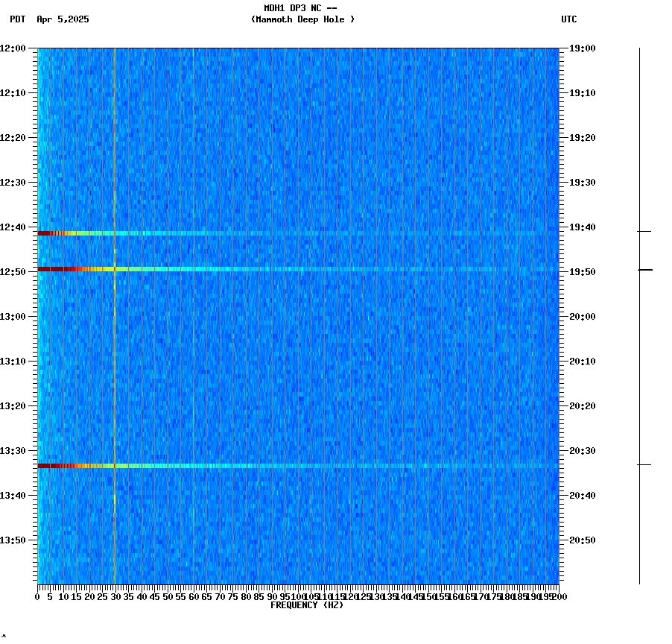The width and height of the screenshot is (672, 644).
Task: Click the 12:40 time label on left axis
Action: [x=16, y=227]
